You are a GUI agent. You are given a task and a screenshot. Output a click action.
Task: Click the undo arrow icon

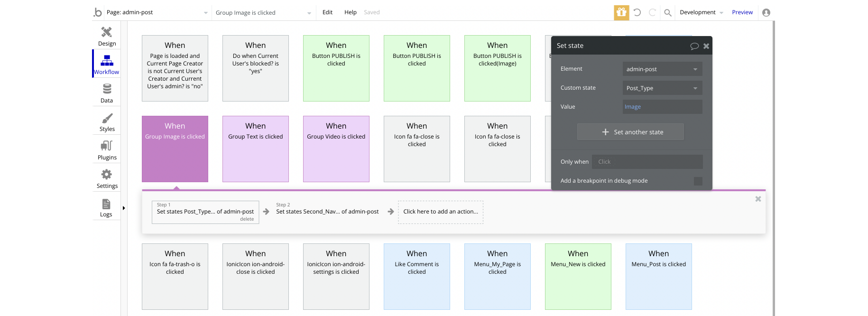pos(637,12)
